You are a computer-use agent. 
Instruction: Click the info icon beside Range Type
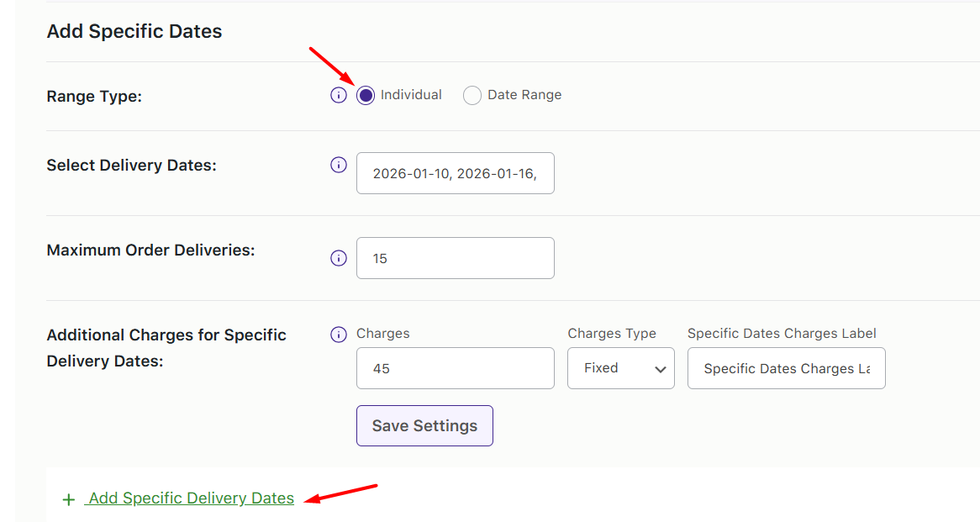(339, 95)
